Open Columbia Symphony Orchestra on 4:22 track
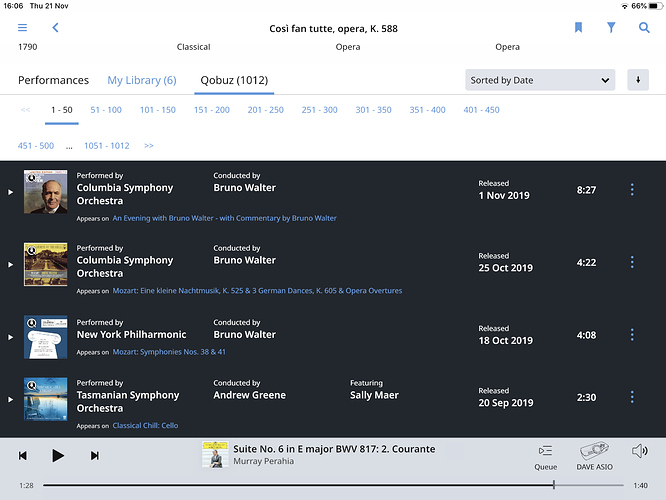The image size is (666, 500). 125,267
